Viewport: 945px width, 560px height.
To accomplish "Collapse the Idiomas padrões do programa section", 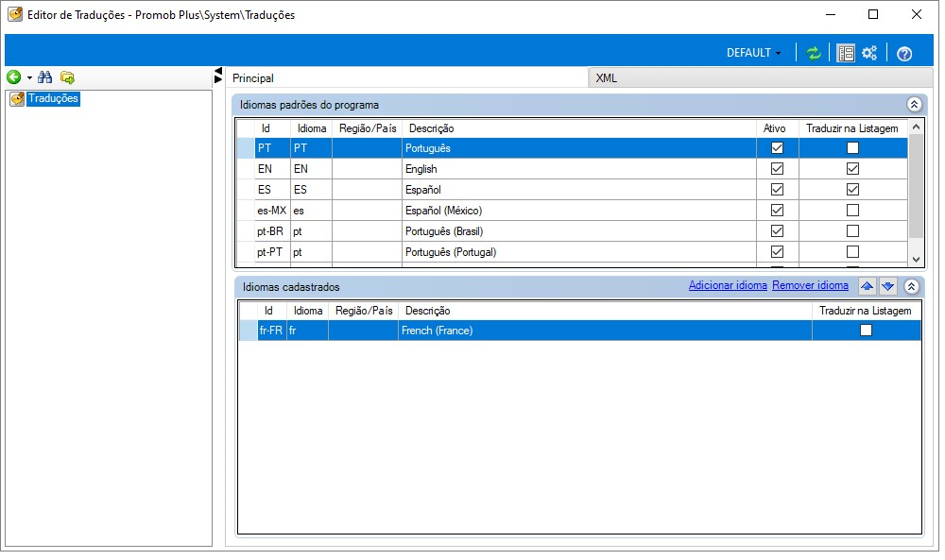I will click(914, 104).
